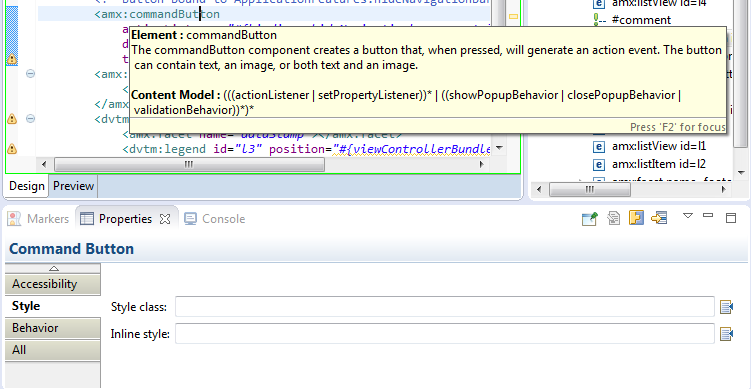The image size is (751, 389).
Task: Click the up arrow above the Accessibility section
Action: tap(54, 268)
